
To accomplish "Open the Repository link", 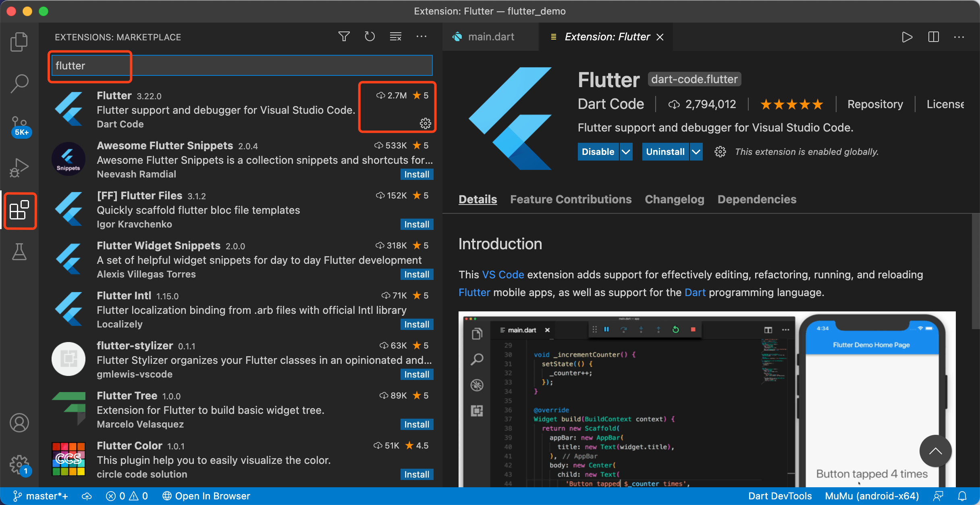I will click(x=875, y=104).
